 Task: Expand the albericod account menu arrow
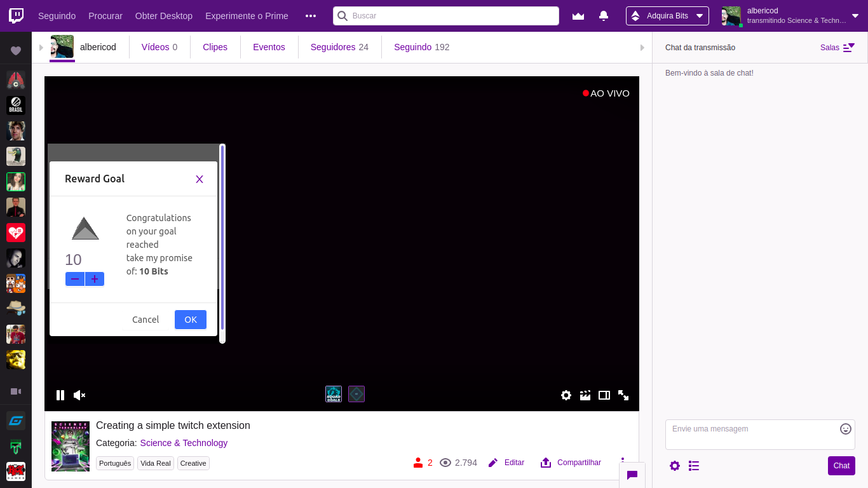click(855, 16)
